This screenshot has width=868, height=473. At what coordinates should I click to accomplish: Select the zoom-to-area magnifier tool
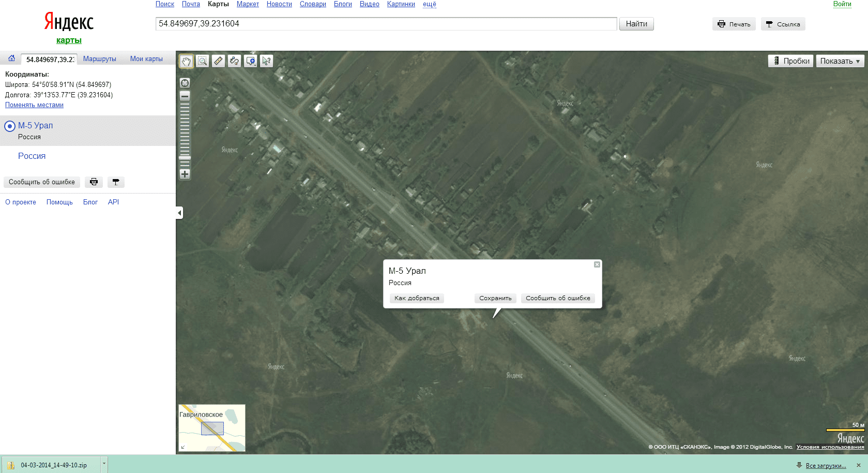(203, 61)
